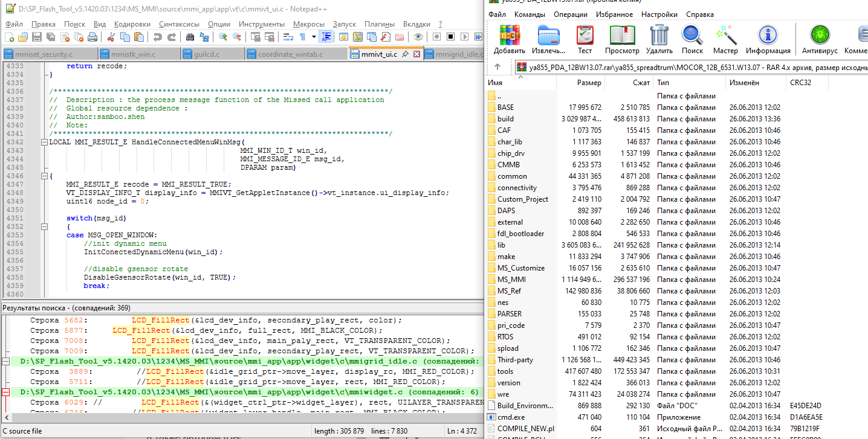Click the Find (binoculars) icon in Notepad++
Screen dimensions: 868x439
click(190, 37)
